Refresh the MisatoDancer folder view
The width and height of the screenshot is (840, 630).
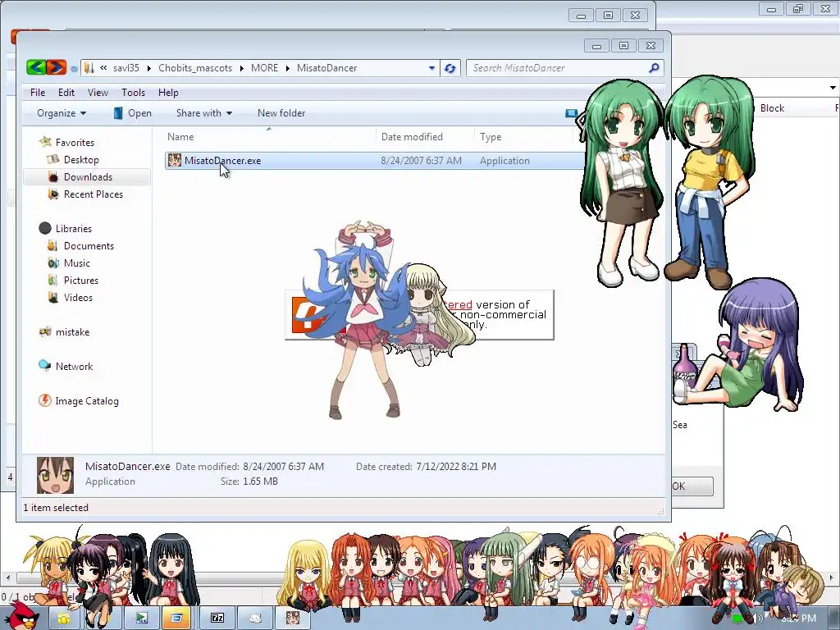coord(450,68)
